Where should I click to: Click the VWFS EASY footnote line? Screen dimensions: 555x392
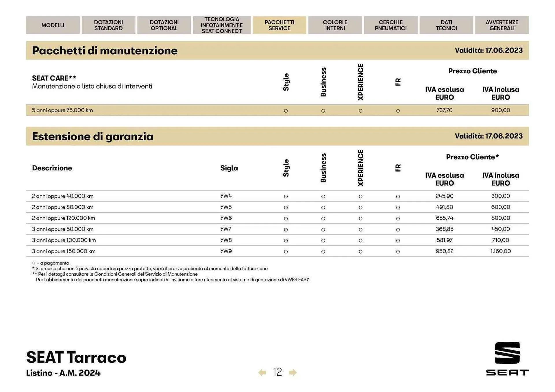tap(173, 280)
